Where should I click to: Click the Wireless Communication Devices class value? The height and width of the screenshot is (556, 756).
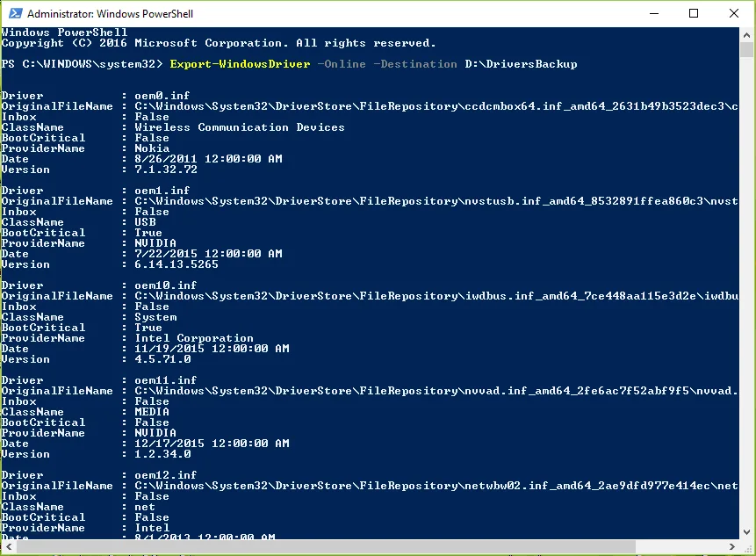pyautogui.click(x=240, y=127)
